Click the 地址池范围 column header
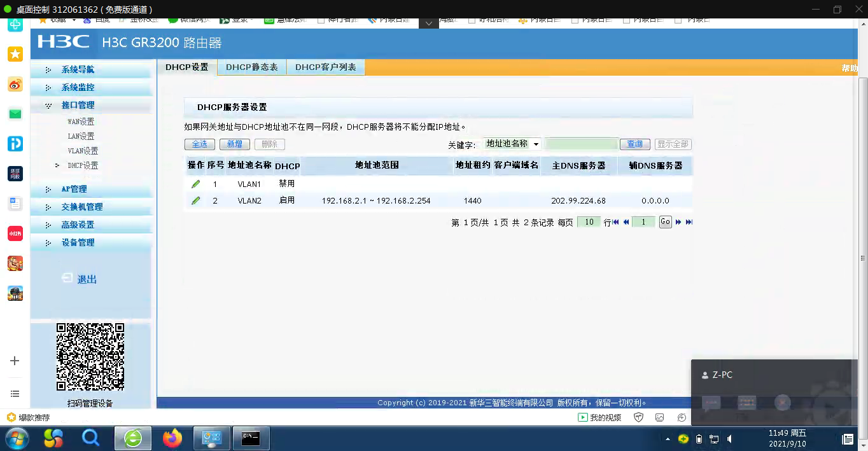The image size is (868, 451). point(377,165)
